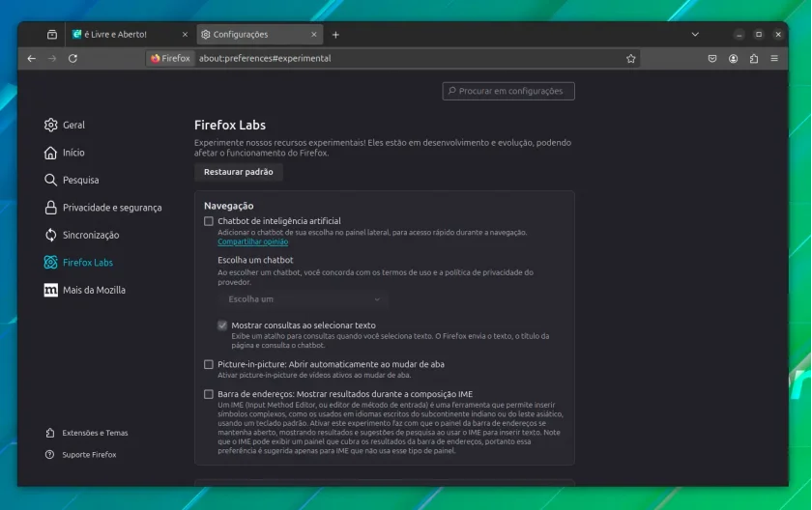Enable Picture-in-picture auto open checkbox
Image resolution: width=812 pixels, height=510 pixels.
coord(208,365)
